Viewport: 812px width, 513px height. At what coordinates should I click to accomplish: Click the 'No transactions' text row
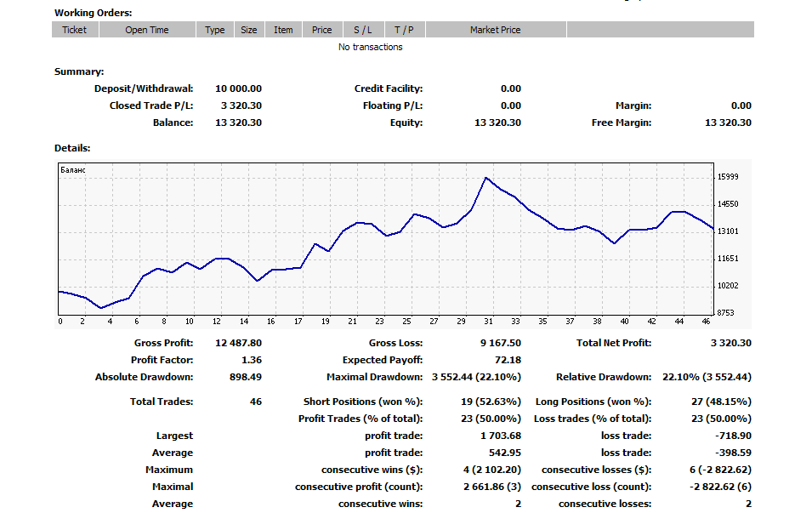(x=370, y=47)
